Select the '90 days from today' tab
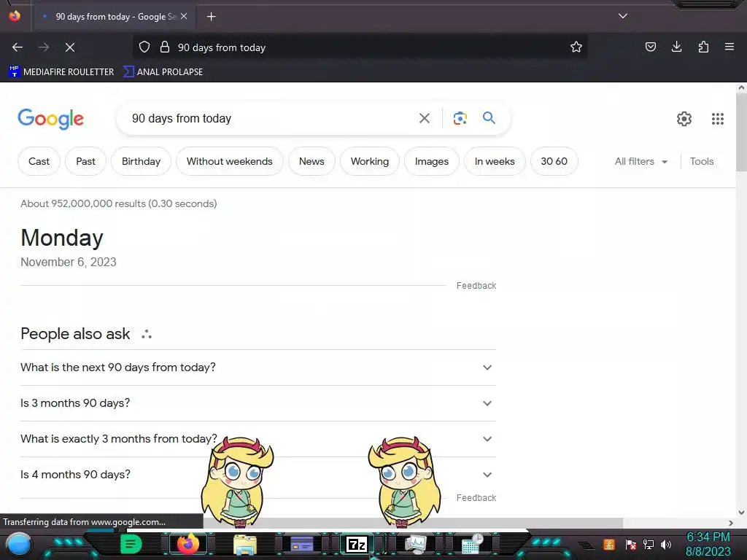The height and width of the screenshot is (560, 747). (114, 17)
